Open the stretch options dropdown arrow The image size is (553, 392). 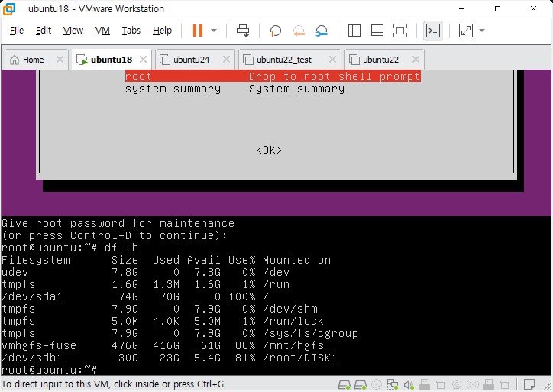[482, 31]
